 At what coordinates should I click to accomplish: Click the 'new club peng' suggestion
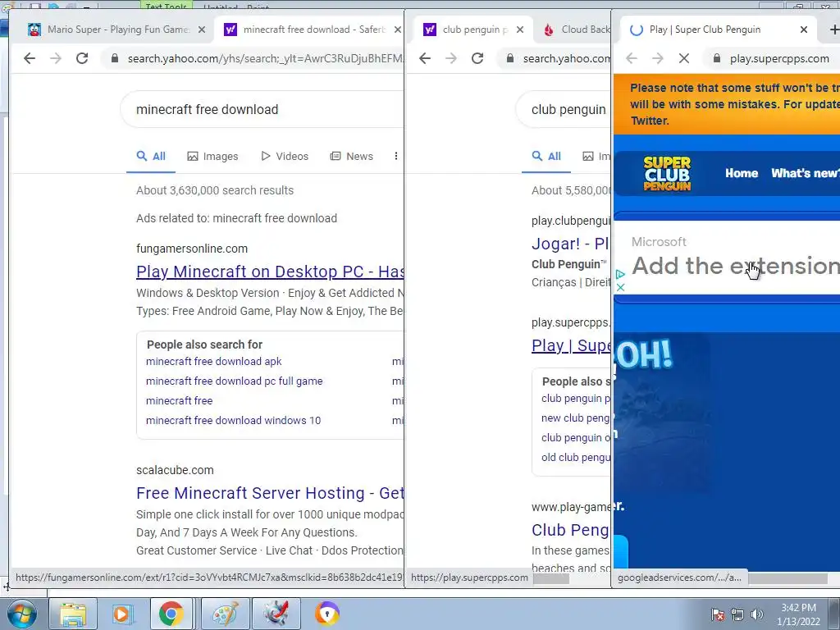click(x=575, y=418)
